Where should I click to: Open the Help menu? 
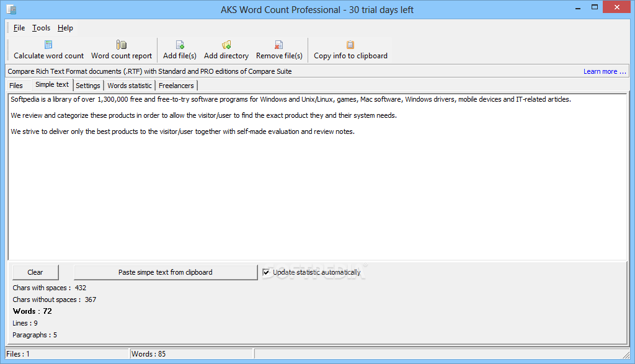[x=65, y=28]
